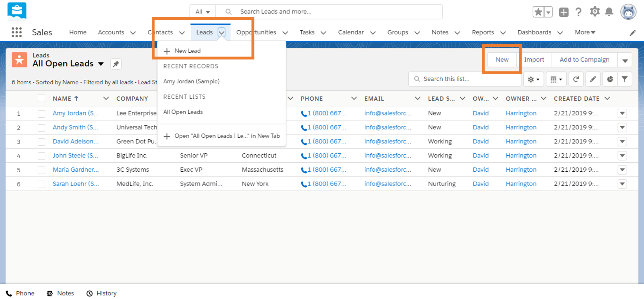Click Harrington owner link for Sarah Loehr
The width and height of the screenshot is (644, 299).
tap(521, 184)
